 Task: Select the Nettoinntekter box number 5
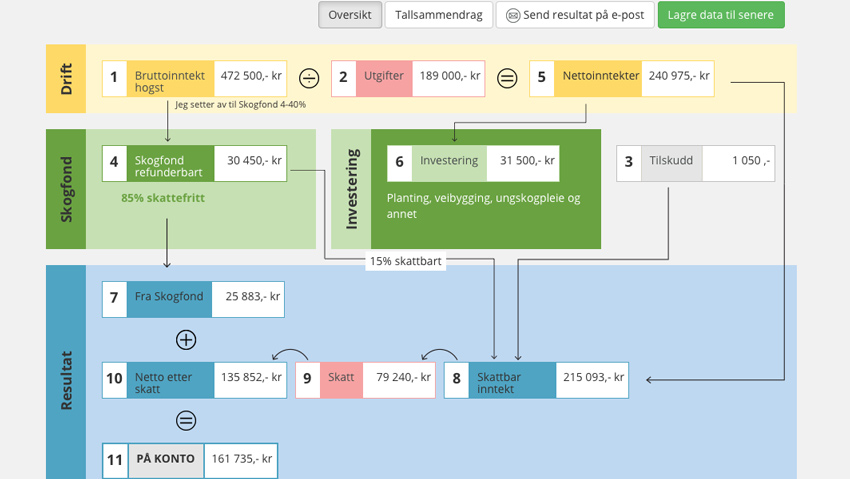pyautogui.click(x=542, y=77)
